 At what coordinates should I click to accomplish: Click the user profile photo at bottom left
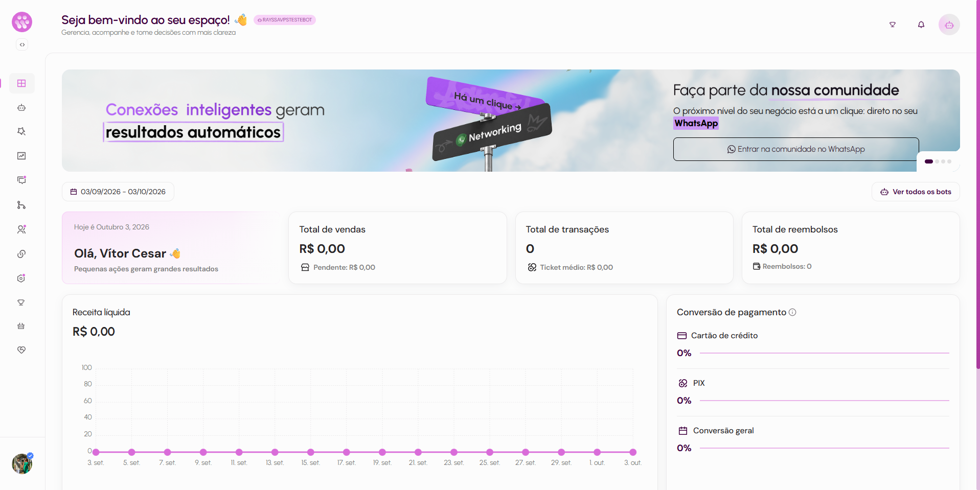(x=22, y=463)
